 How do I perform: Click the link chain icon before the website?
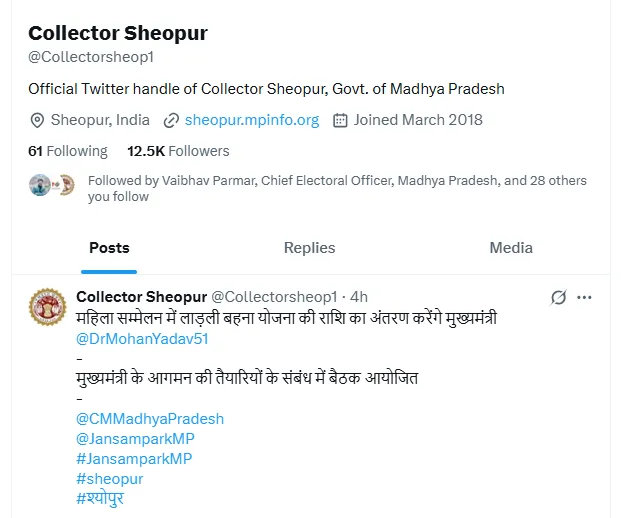pyautogui.click(x=171, y=120)
